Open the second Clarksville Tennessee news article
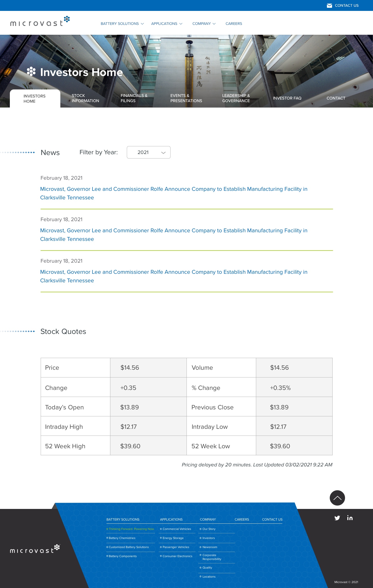373x588 pixels. point(174,235)
